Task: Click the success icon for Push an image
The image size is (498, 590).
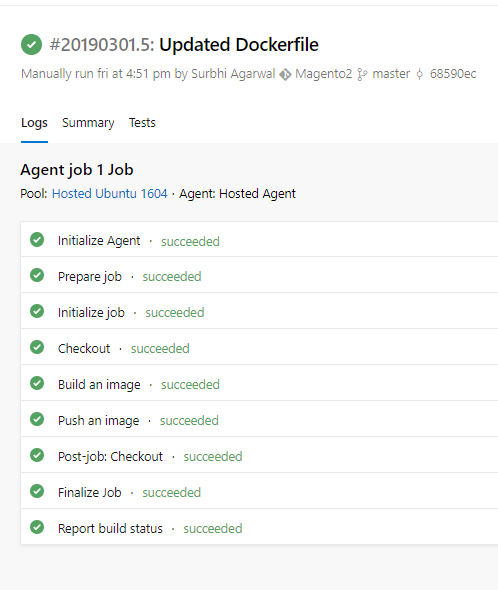Action: coord(37,419)
